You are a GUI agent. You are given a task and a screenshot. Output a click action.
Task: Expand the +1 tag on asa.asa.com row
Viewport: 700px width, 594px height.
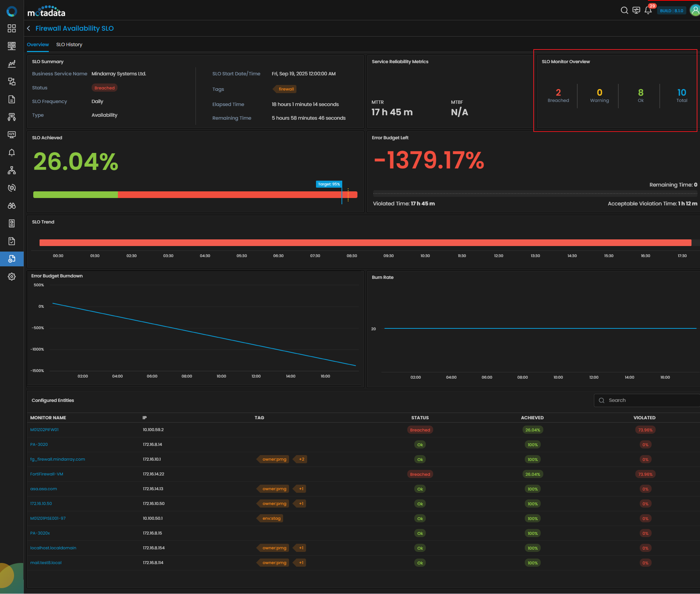(301, 489)
